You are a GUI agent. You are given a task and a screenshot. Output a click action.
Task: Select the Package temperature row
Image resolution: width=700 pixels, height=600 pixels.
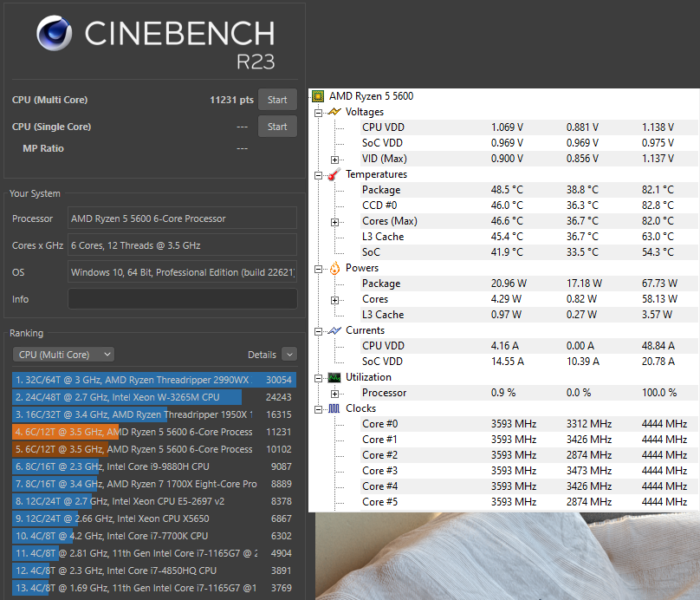coord(529,190)
